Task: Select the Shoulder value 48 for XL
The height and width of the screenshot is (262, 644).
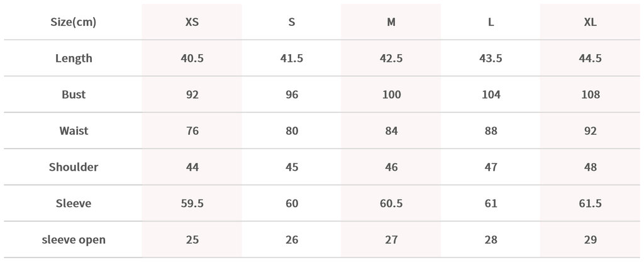Action: click(x=590, y=168)
